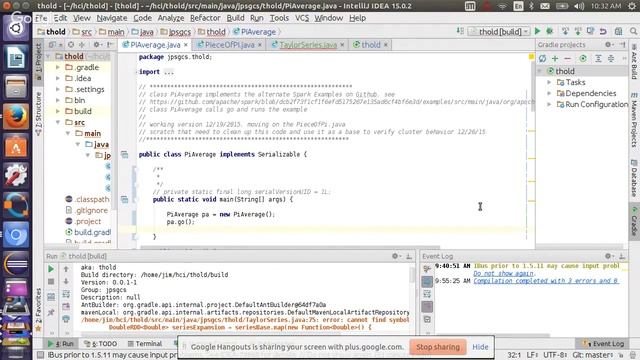This screenshot has height=360, width=640.
Task: Click the down stack trace arrow in Run panel
Action: [66, 282]
